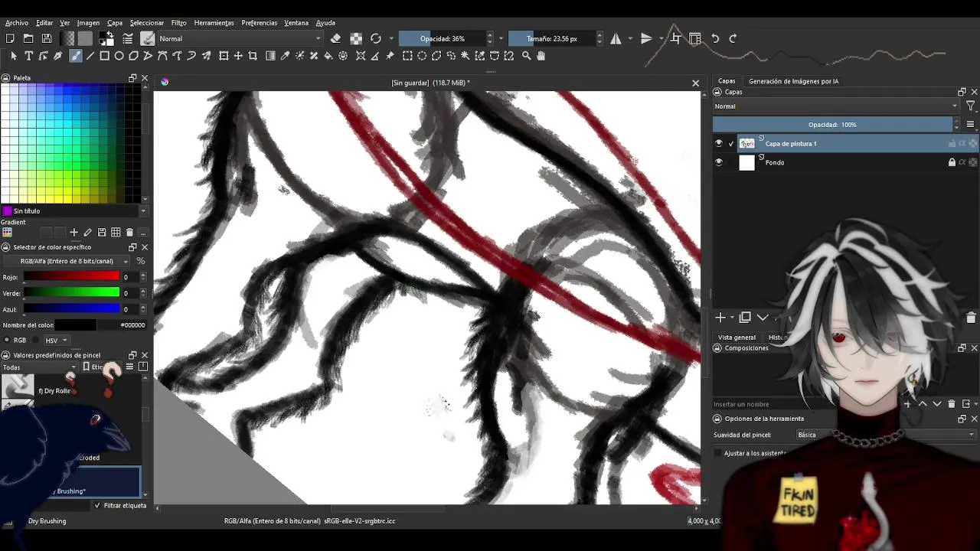Select the Freehand Brush tool
This screenshot has height=551, width=980.
point(76,56)
